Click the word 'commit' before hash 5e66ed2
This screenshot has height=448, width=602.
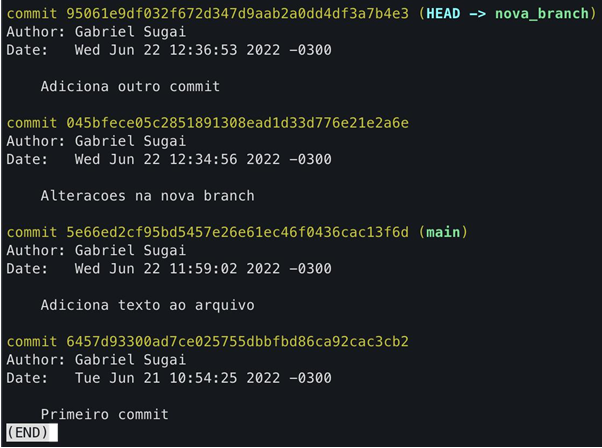click(x=31, y=232)
